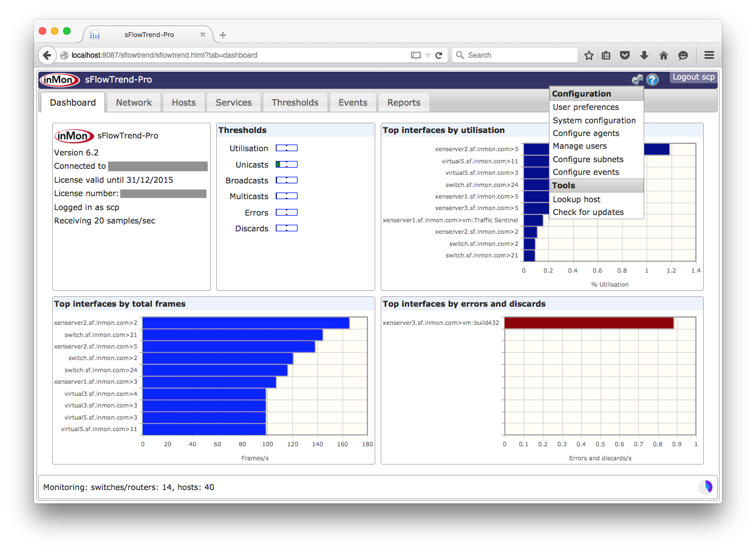Click the Top interfaces by errors and discards heading

[464, 304]
